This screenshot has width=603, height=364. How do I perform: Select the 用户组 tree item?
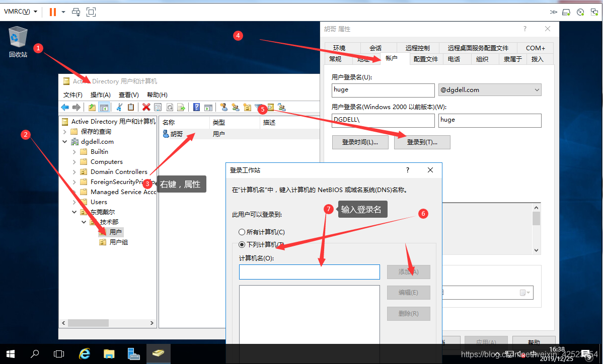coord(118,242)
